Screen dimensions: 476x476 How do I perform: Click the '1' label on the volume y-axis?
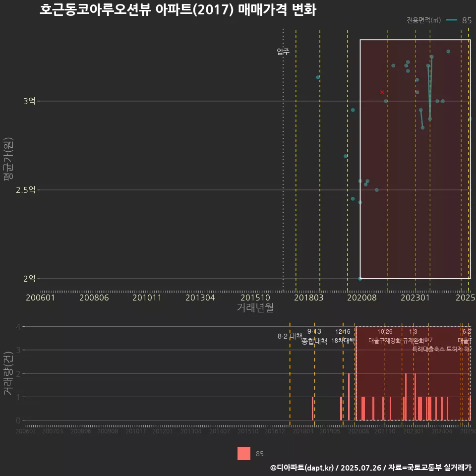tap(18, 397)
